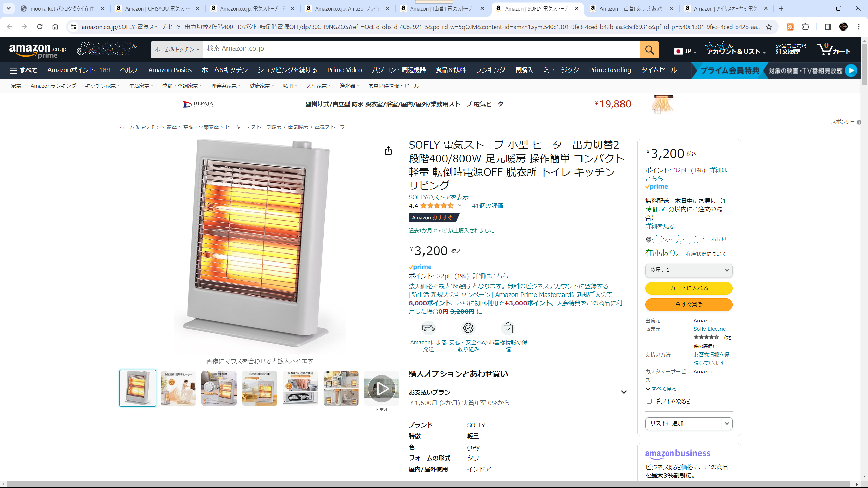Switch to the アイリスオーヤマ browser tab
The height and width of the screenshot is (488, 868).
click(x=726, y=8)
